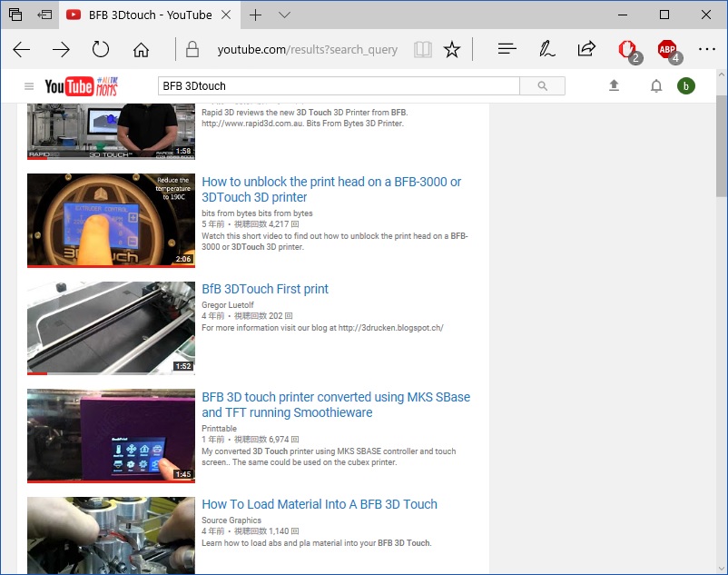The height and width of the screenshot is (575, 728).
Task: Open 'BfB 3DTouch First print' video link
Action: coord(265,289)
